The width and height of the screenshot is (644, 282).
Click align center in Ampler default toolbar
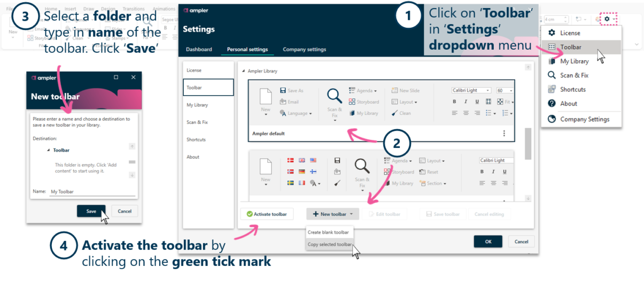point(466,113)
